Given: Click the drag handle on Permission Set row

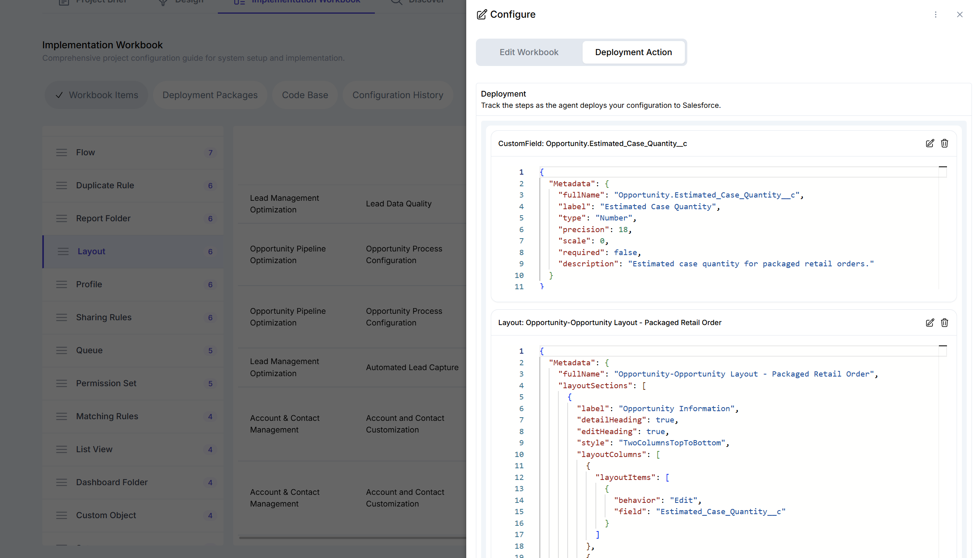Looking at the screenshot, I should pos(62,383).
